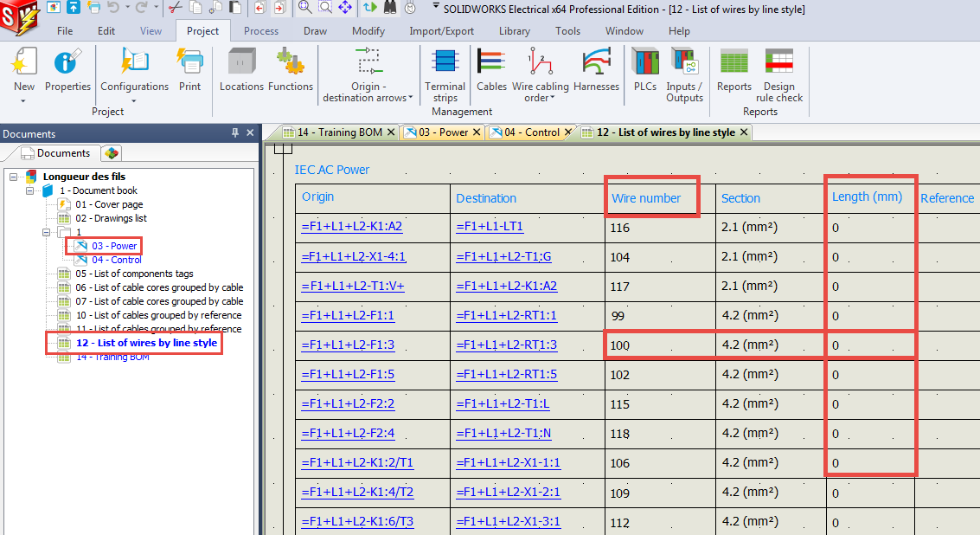Viewport: 980px width, 535px height.
Task: Collapse the 1 - Document book node
Action: [29, 190]
